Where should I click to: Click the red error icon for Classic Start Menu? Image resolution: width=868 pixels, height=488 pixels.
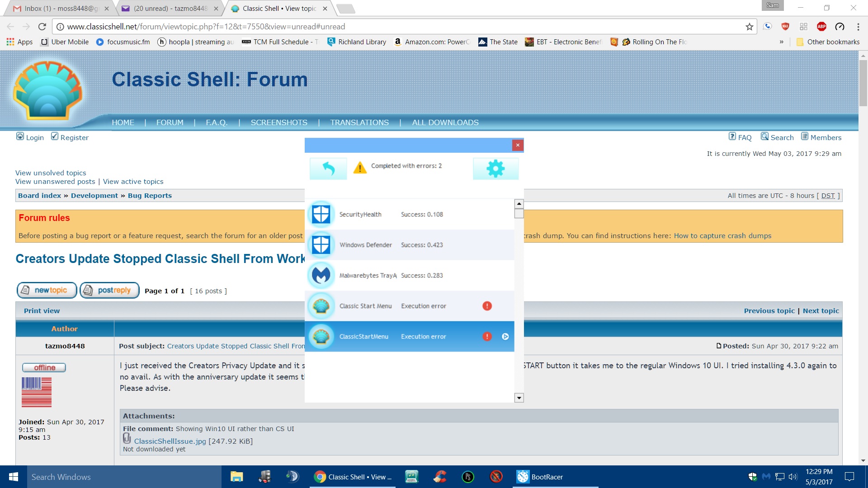487,306
